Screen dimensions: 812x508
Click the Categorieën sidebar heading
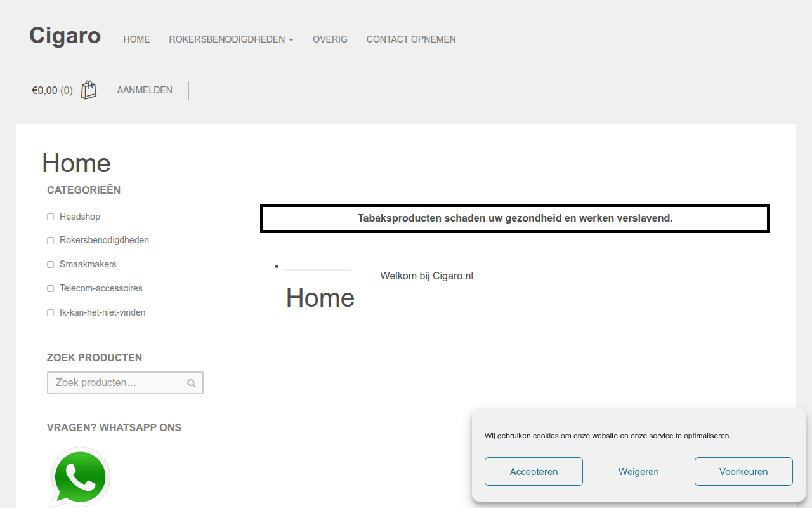tap(84, 190)
